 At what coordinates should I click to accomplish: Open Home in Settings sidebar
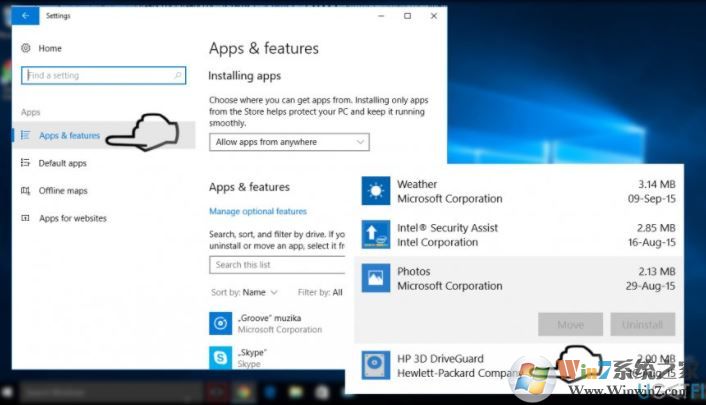49,48
